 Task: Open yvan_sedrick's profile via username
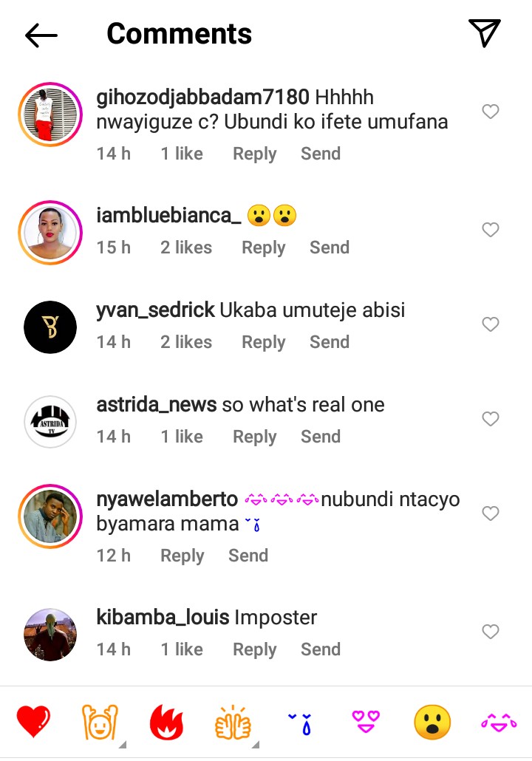[155, 310]
